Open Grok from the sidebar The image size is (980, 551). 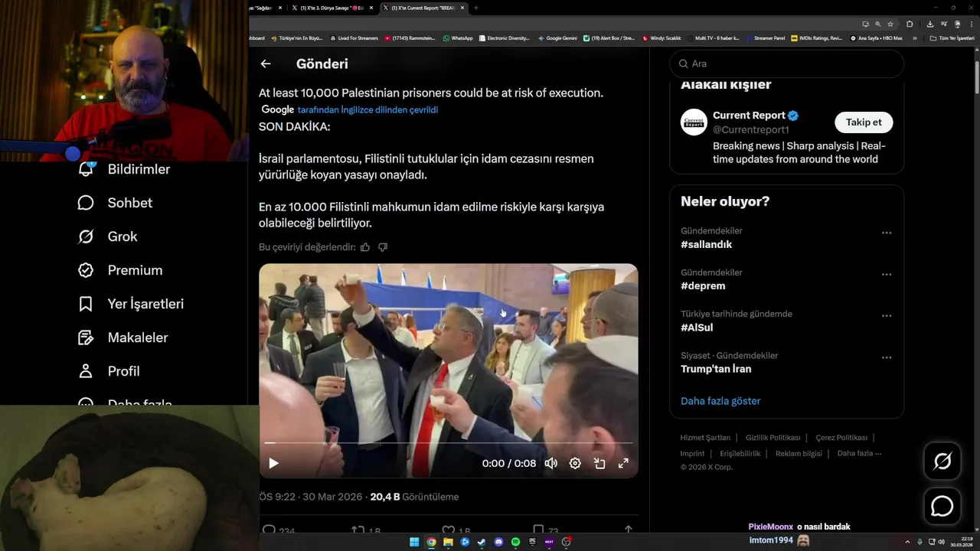click(x=107, y=236)
